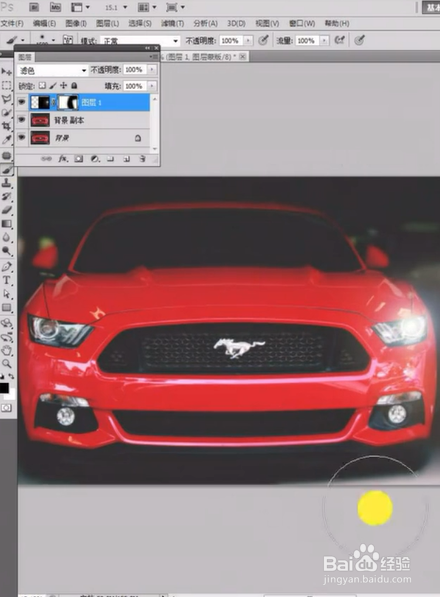Select the Crop tool
440x597 pixels.
point(6,126)
